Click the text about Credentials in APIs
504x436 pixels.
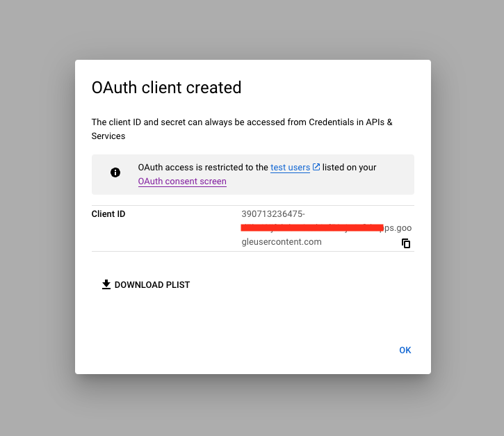(242, 129)
